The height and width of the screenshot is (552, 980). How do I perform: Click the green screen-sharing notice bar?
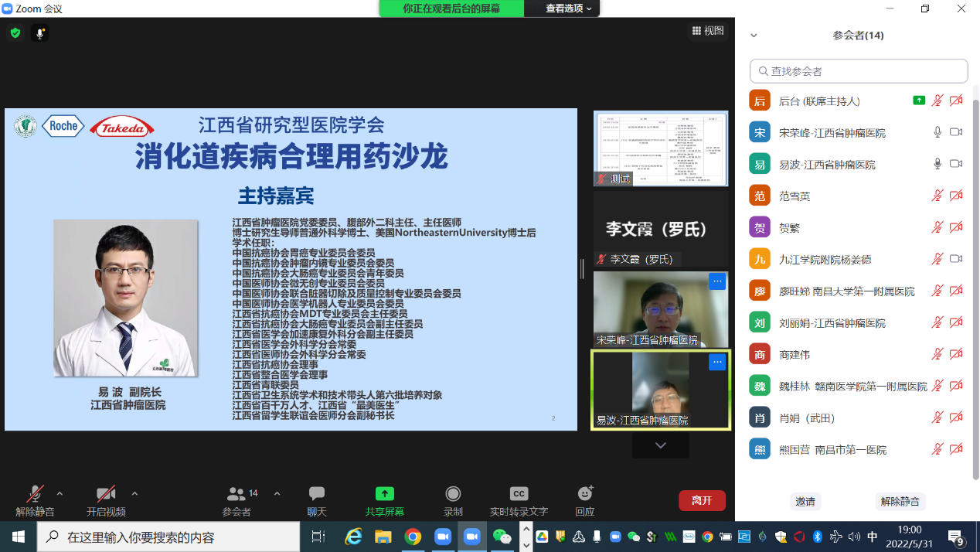click(451, 9)
